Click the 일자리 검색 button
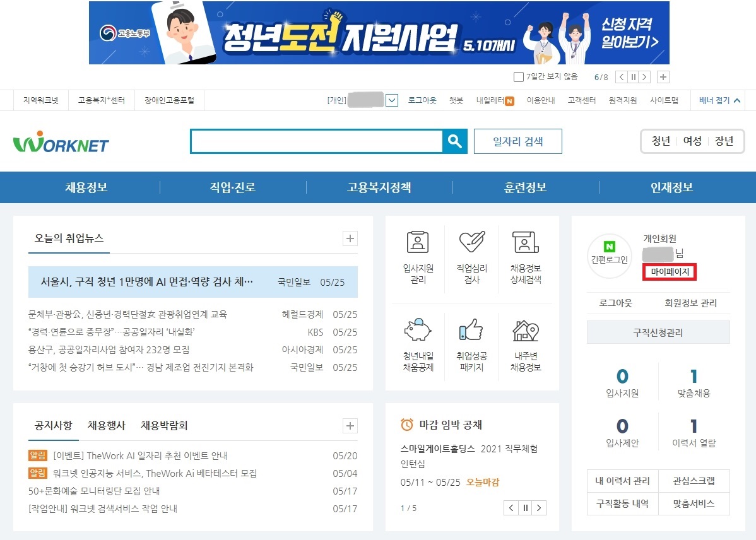The image size is (756, 540). pyautogui.click(x=518, y=141)
